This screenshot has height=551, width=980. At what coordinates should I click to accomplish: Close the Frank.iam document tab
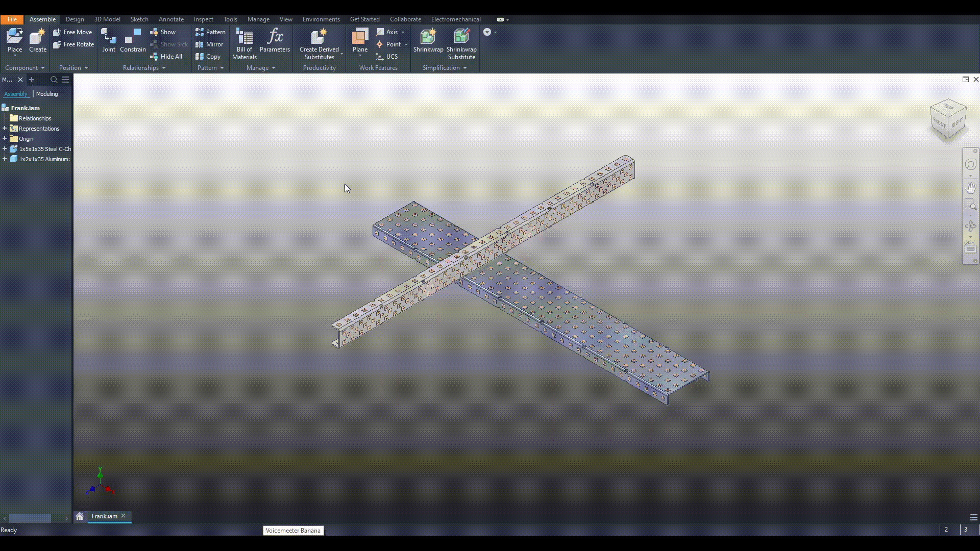point(123,516)
